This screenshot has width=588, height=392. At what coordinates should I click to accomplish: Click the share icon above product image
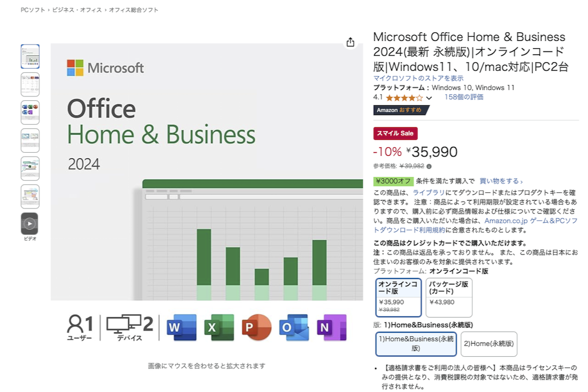(350, 43)
